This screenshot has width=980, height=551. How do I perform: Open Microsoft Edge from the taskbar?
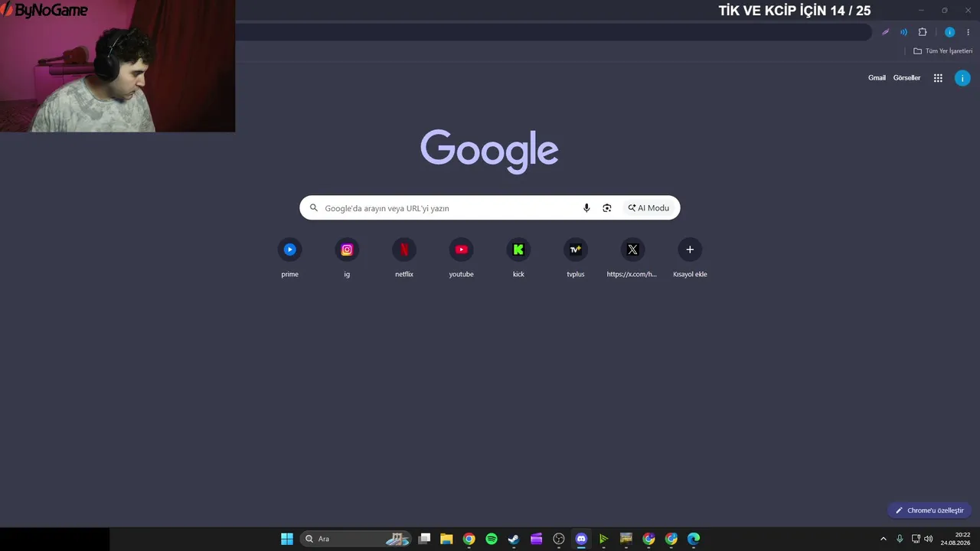(694, 539)
